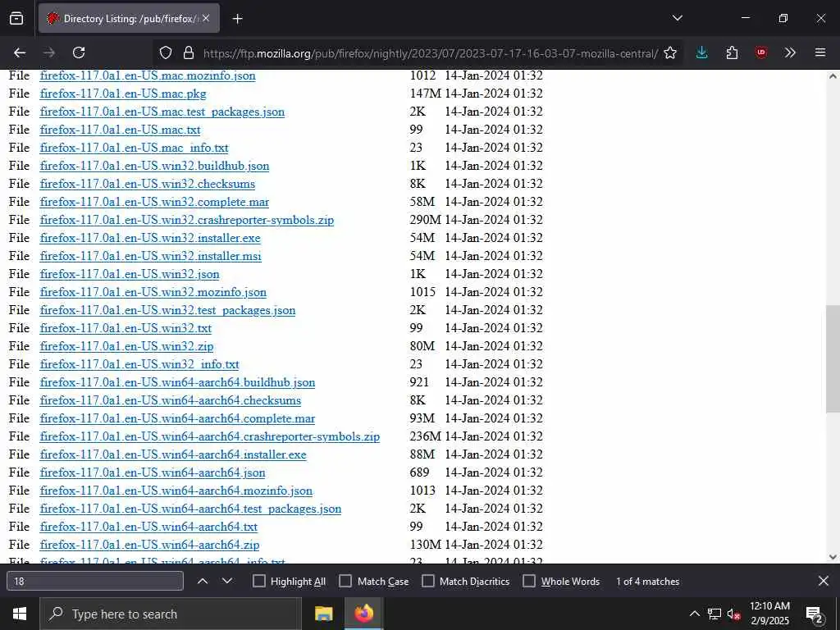The image size is (840, 630).
Task: Open the Windows Start menu
Action: [x=20, y=614]
